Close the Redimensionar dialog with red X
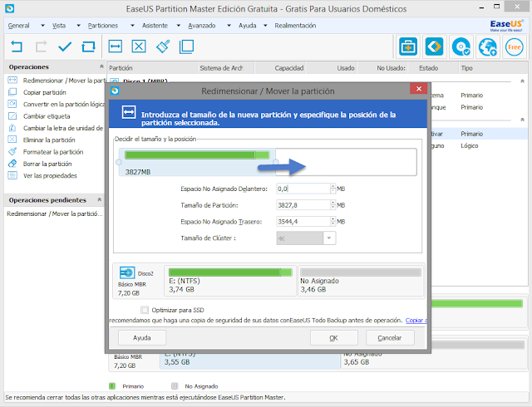532x407 pixels. (x=419, y=89)
